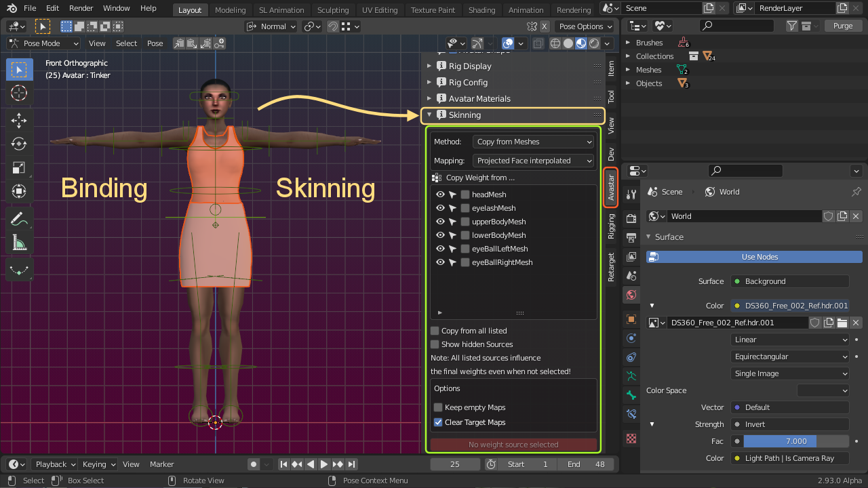
Task: Disable the Clear Target Maps checkbox
Action: click(438, 422)
